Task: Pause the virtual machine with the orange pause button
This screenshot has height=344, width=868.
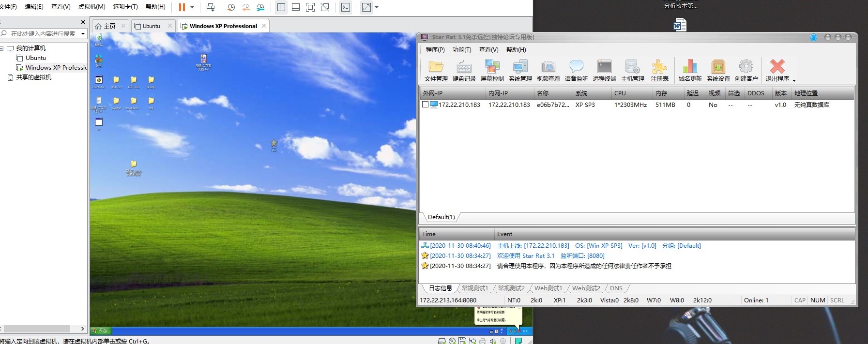Action: [x=182, y=7]
